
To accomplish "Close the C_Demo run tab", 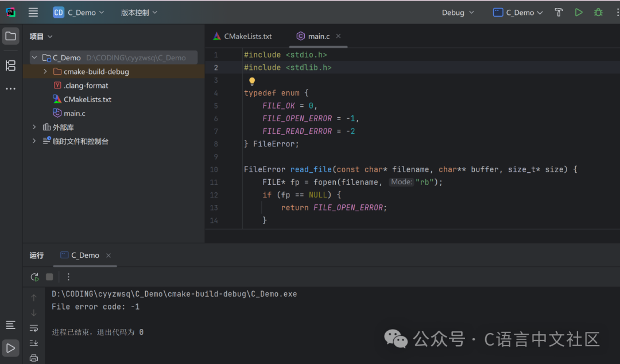I will (108, 255).
